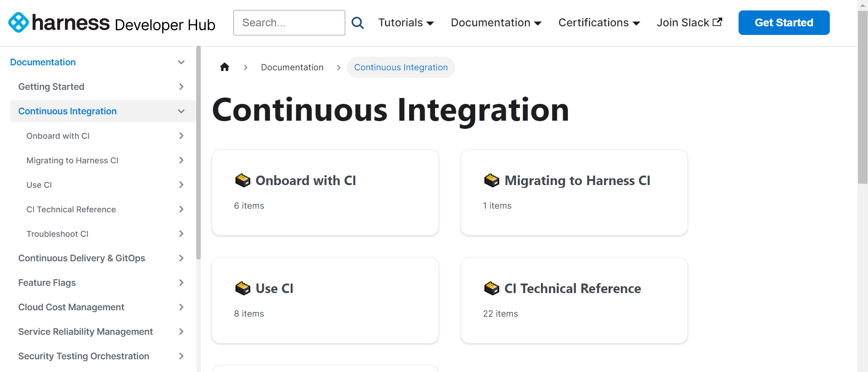Open the Use CI card title
The image size is (868, 372).
(274, 289)
